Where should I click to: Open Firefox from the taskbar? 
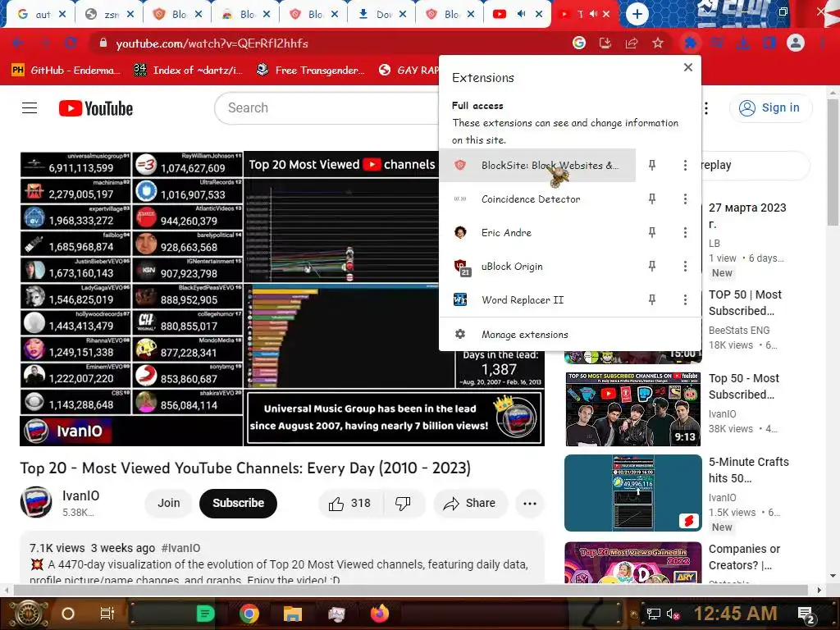(x=380, y=614)
